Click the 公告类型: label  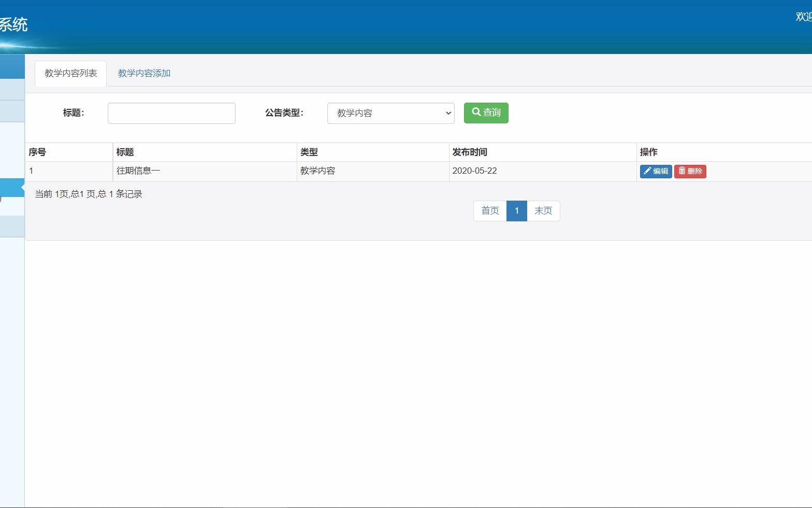[x=284, y=113]
